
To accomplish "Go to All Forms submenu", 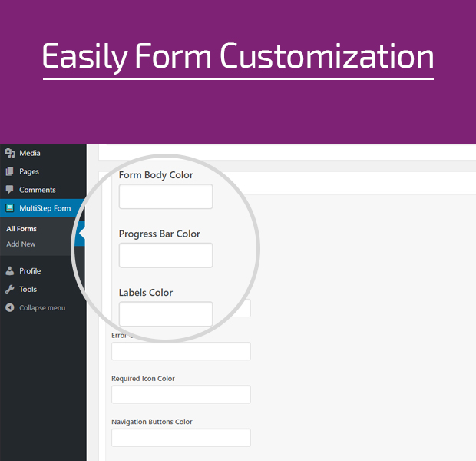I will (x=21, y=229).
